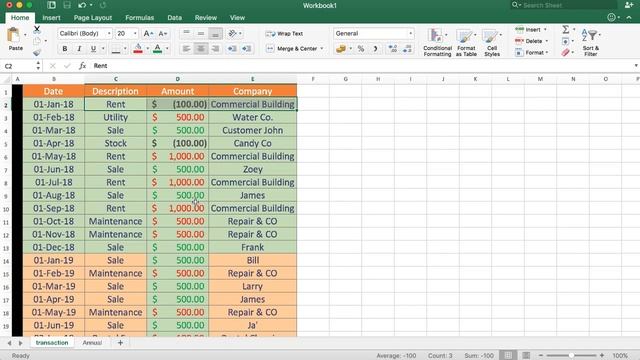The width and height of the screenshot is (640, 360).
Task: Apply comma style
Action: pyautogui.click(x=375, y=49)
